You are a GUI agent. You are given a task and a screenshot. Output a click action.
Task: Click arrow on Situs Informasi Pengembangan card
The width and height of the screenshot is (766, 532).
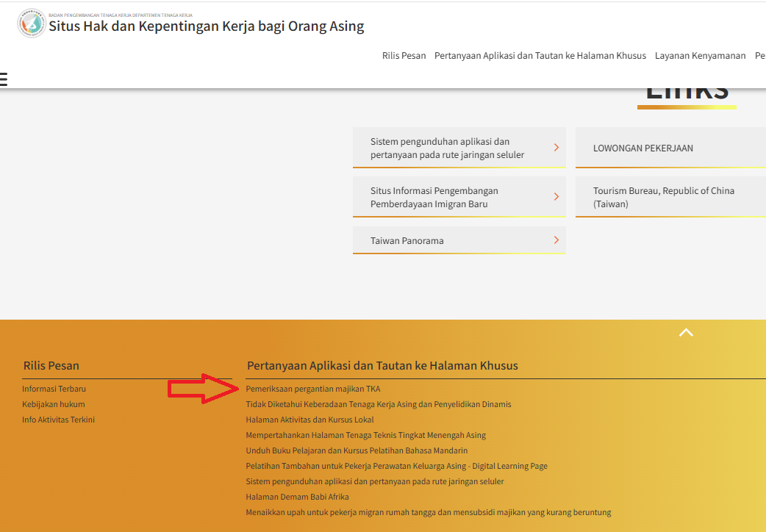coord(556,197)
